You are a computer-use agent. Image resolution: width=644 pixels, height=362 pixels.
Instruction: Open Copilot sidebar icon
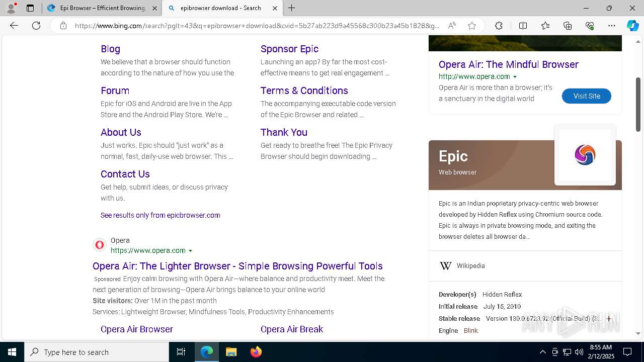click(x=632, y=26)
